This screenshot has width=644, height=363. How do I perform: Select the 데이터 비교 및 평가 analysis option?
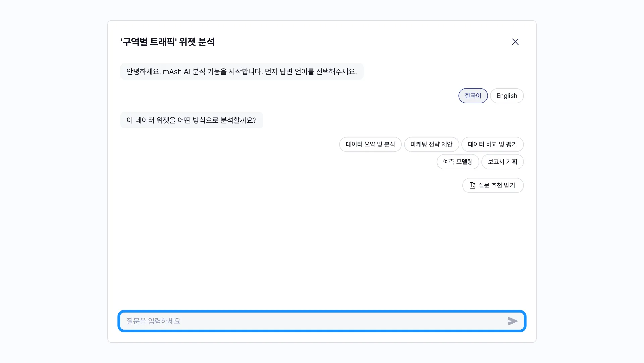click(x=492, y=144)
